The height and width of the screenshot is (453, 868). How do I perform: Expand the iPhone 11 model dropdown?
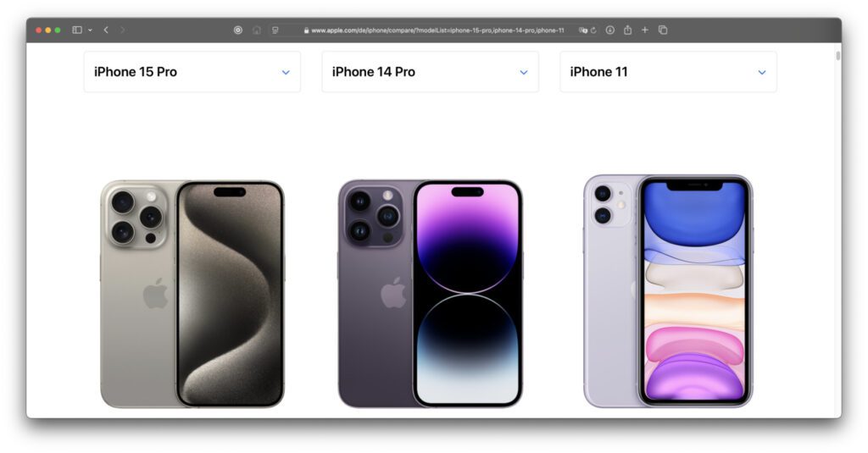point(668,72)
